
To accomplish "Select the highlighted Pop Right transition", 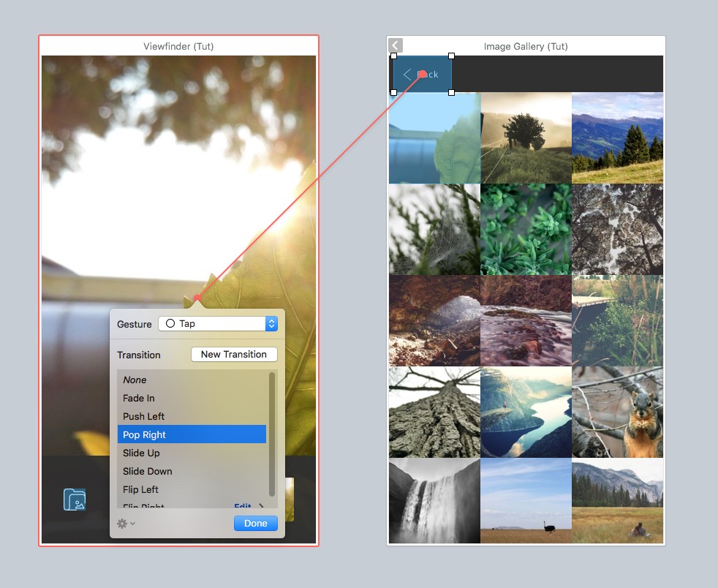I will point(145,435).
